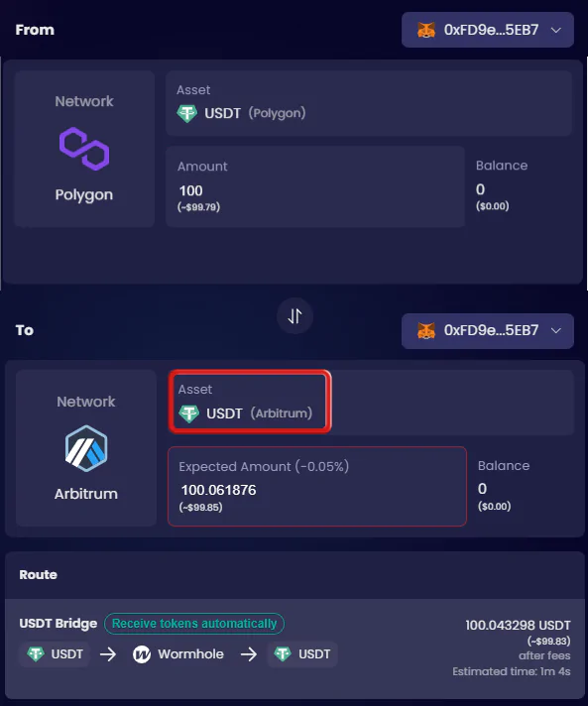Image resolution: width=588 pixels, height=706 pixels.
Task: Click the Expected Amount field 100.061876
Action: 317,486
